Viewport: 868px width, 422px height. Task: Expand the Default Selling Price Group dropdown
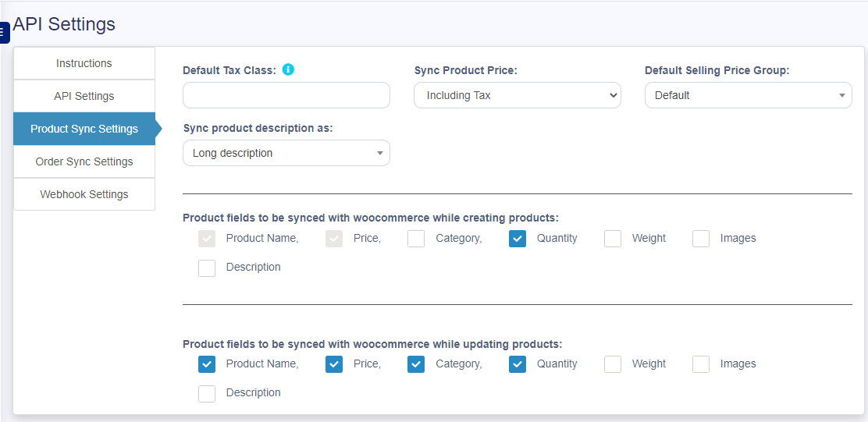click(x=748, y=95)
